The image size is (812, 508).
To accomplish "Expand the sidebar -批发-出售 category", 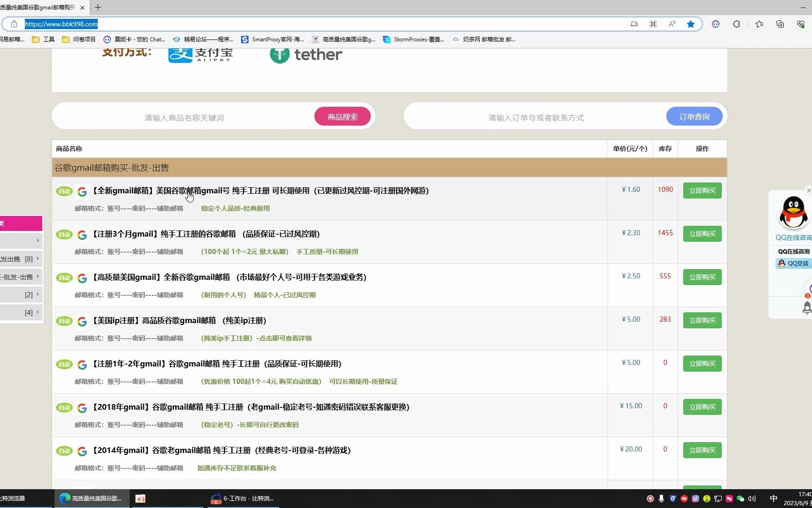I will tap(21, 277).
